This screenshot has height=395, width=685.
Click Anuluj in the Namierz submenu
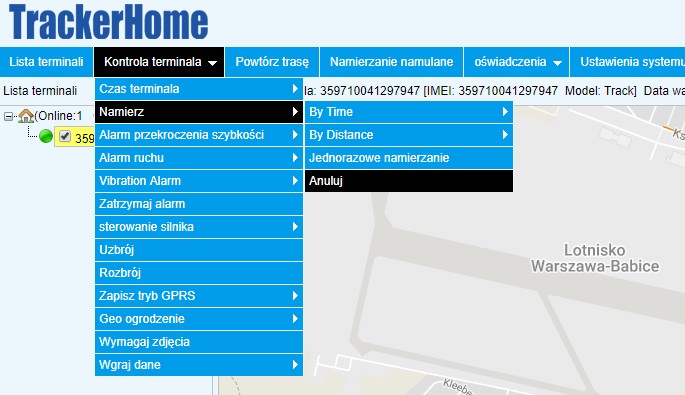point(409,181)
